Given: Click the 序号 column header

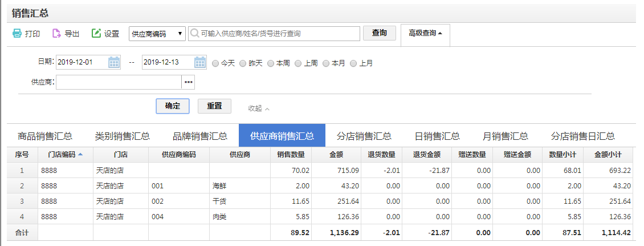Looking at the screenshot, I should (x=22, y=155).
